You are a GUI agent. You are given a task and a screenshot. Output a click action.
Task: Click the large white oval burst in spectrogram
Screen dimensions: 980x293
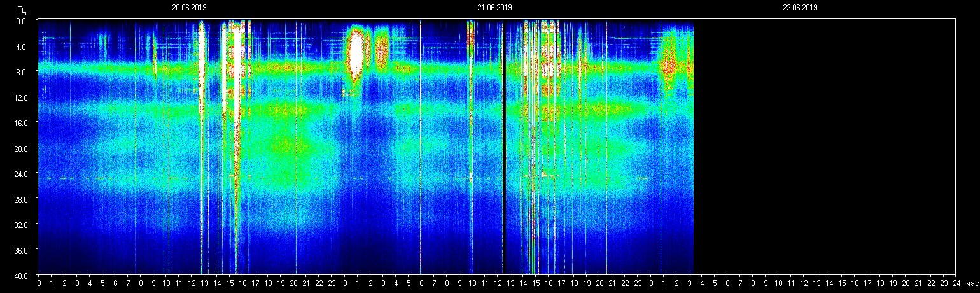click(355, 54)
